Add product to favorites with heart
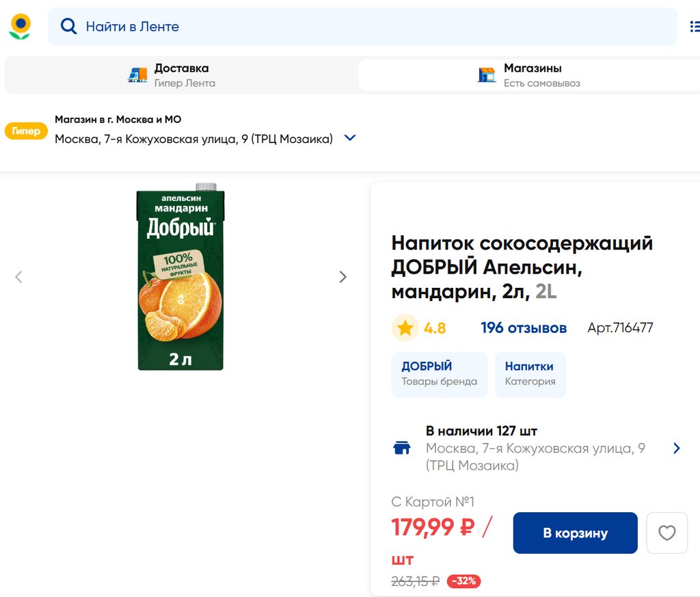 [667, 533]
